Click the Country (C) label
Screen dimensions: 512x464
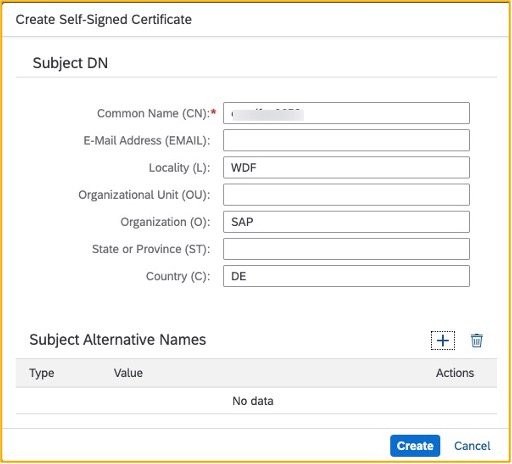point(178,276)
